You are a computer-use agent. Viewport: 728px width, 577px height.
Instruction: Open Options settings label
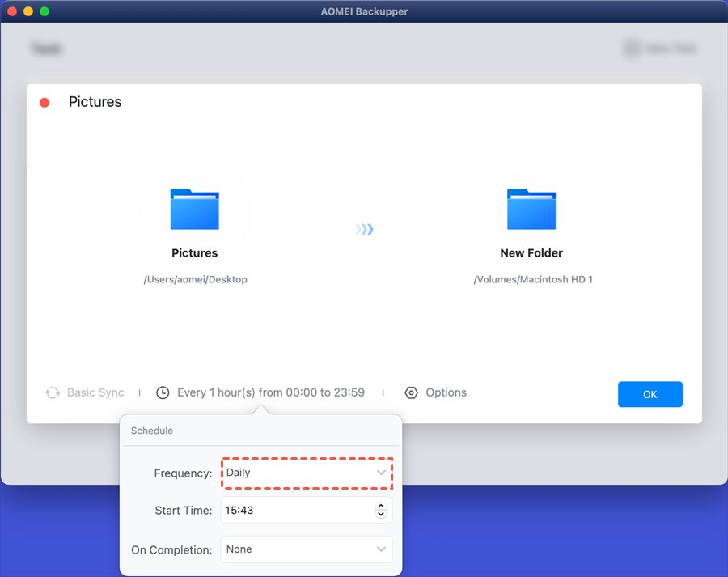(x=447, y=392)
